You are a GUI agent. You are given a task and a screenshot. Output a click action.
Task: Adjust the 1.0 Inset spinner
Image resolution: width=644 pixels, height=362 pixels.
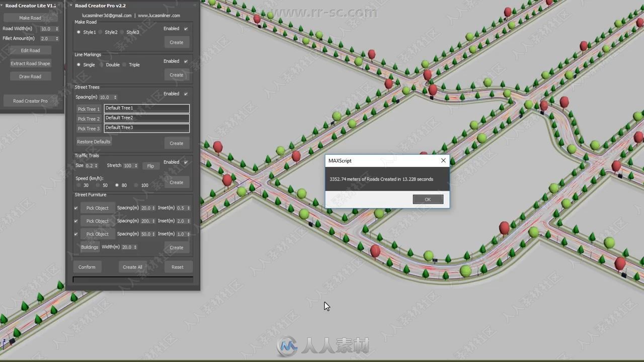point(189,234)
